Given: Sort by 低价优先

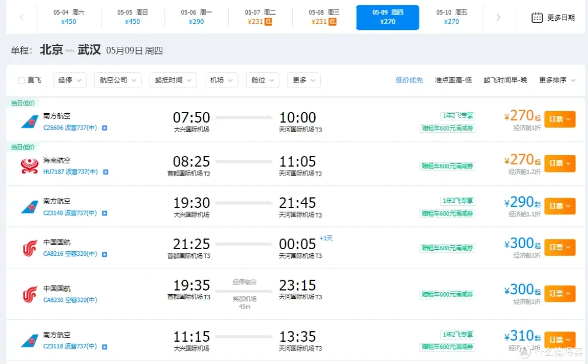Looking at the screenshot, I should point(409,80).
